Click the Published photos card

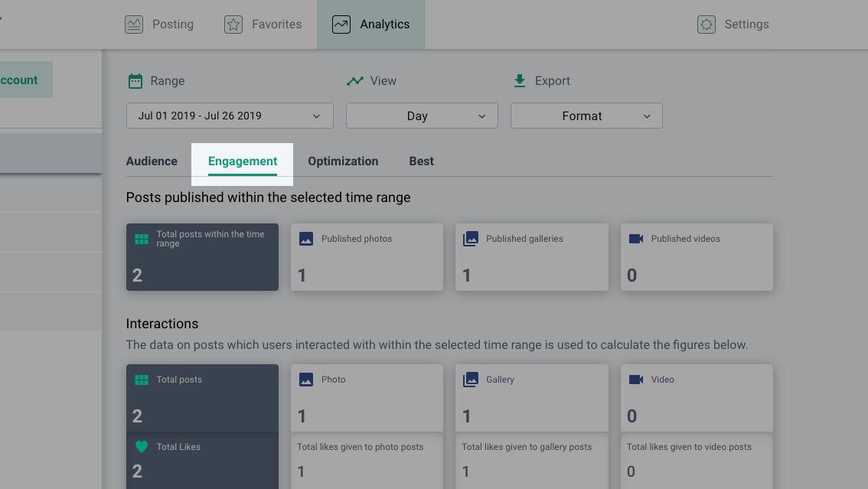point(367,257)
